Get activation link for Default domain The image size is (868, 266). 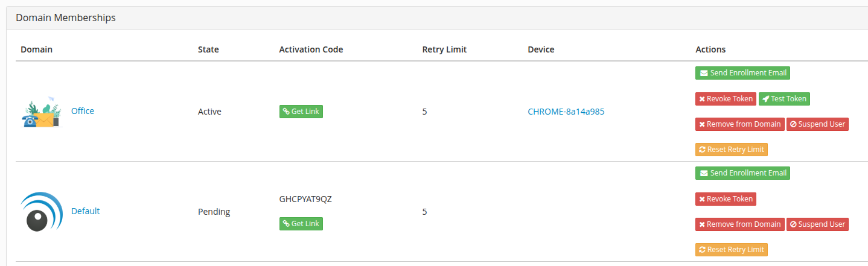301,224
